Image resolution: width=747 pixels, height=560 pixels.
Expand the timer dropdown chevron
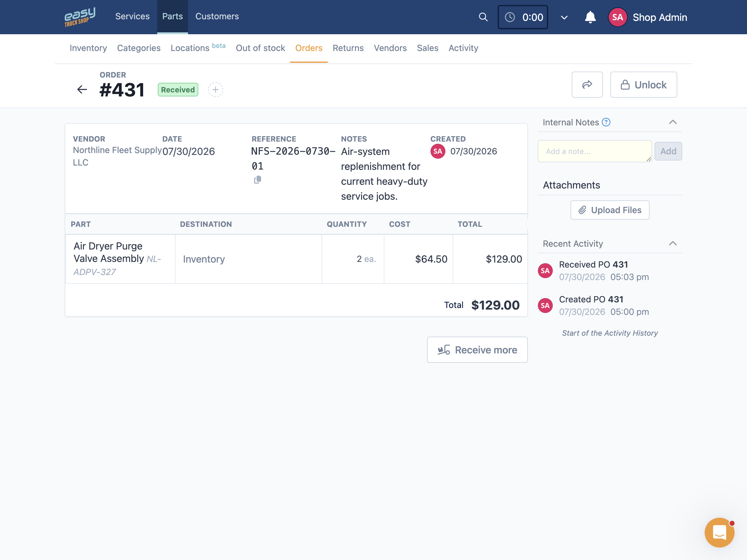pos(564,17)
